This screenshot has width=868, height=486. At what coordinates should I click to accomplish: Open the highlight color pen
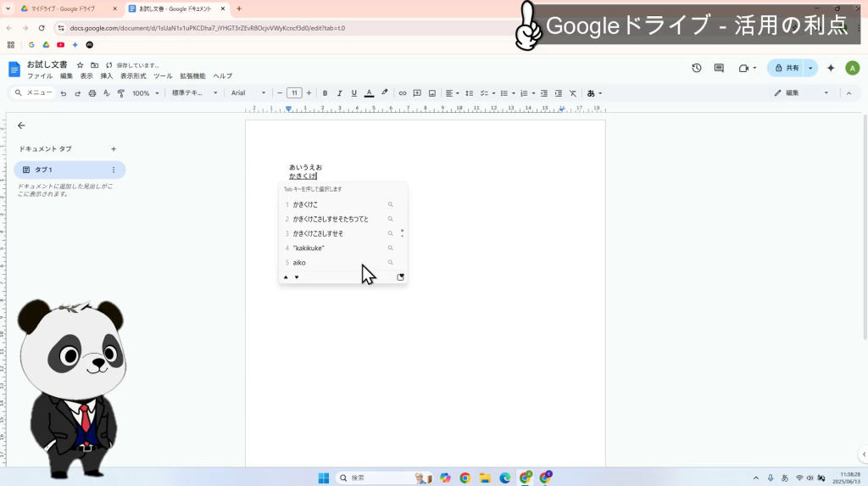pos(384,93)
